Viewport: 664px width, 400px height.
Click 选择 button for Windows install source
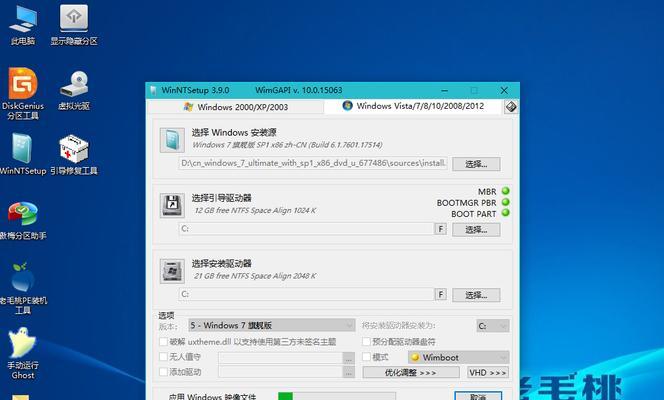[476, 164]
